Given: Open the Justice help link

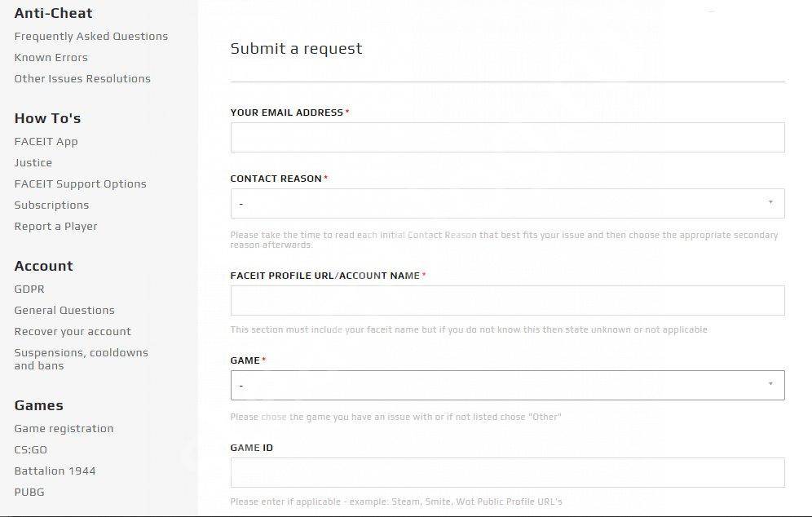Looking at the screenshot, I should [x=33, y=163].
